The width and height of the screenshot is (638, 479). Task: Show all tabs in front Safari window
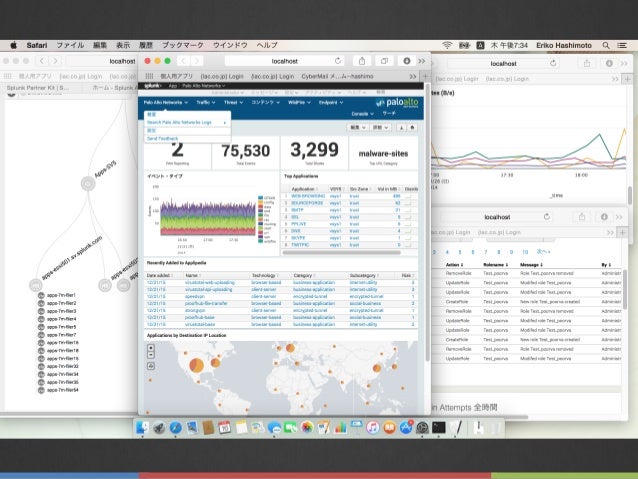(384, 61)
